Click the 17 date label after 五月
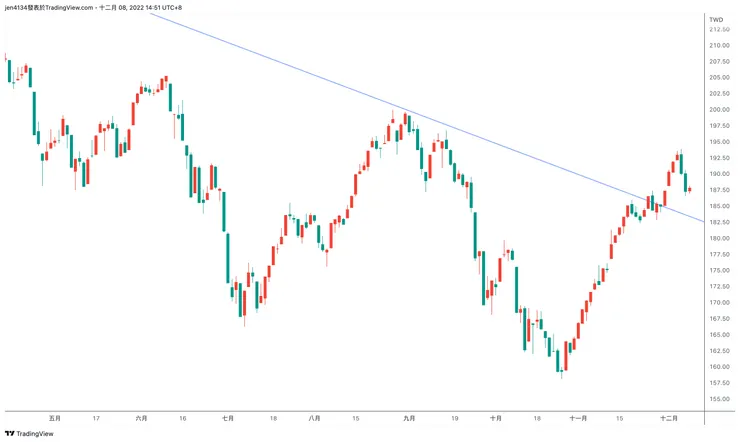This screenshot has width=740, height=442. 96,418
